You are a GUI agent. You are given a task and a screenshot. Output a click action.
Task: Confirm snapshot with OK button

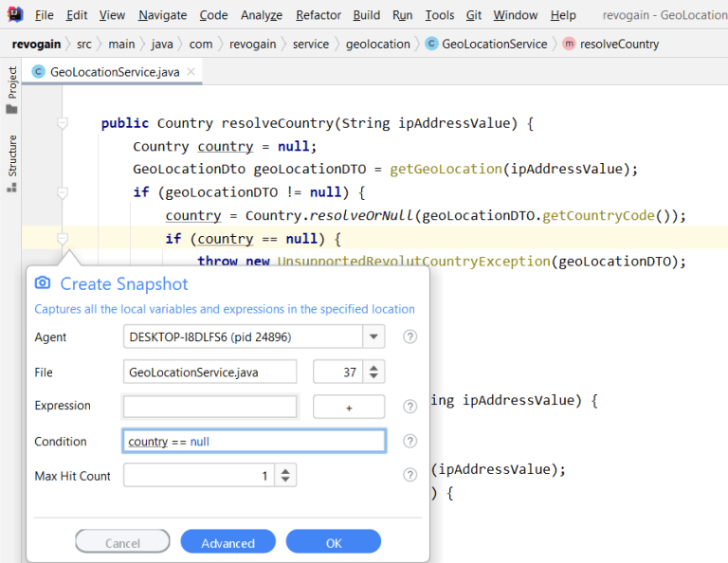click(333, 542)
